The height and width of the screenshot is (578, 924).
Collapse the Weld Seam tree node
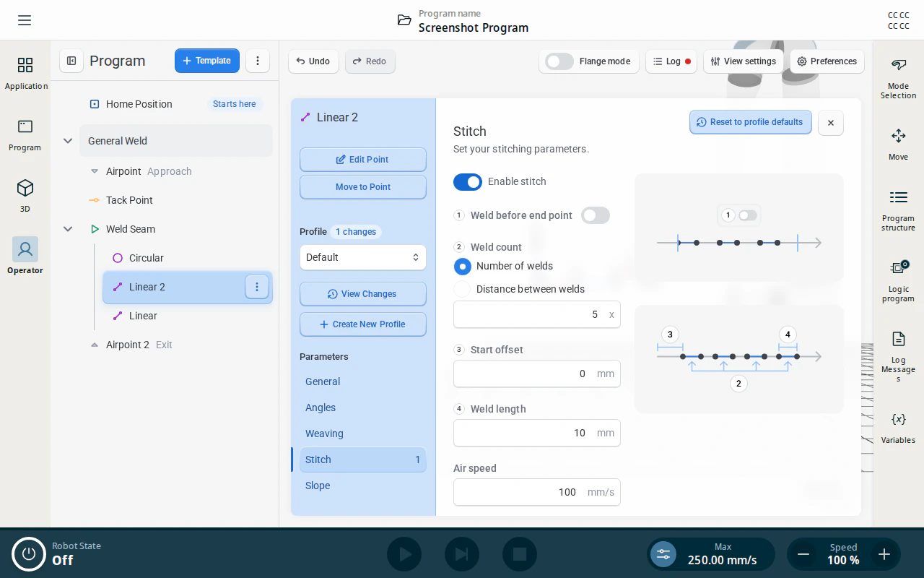[68, 229]
